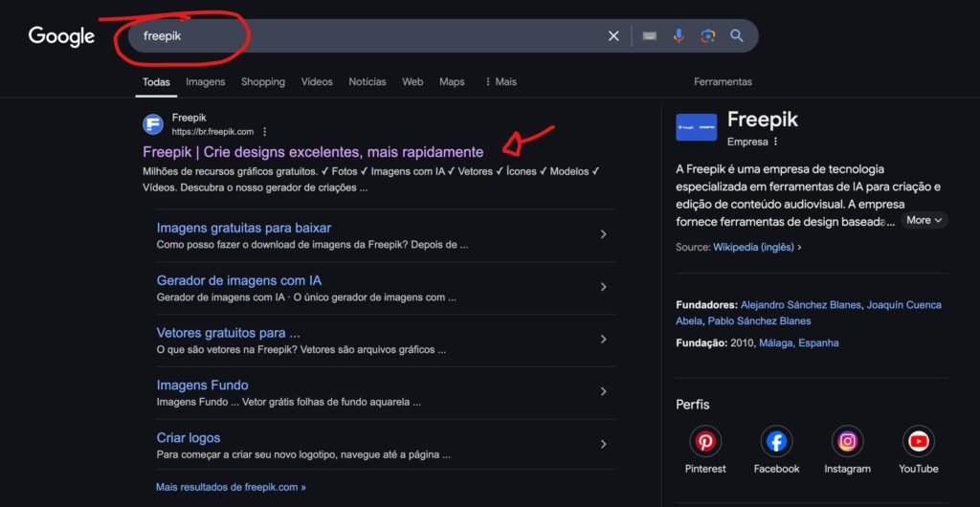The width and height of the screenshot is (980, 507).
Task: Open the main Freepik result title link
Action: coord(313,152)
